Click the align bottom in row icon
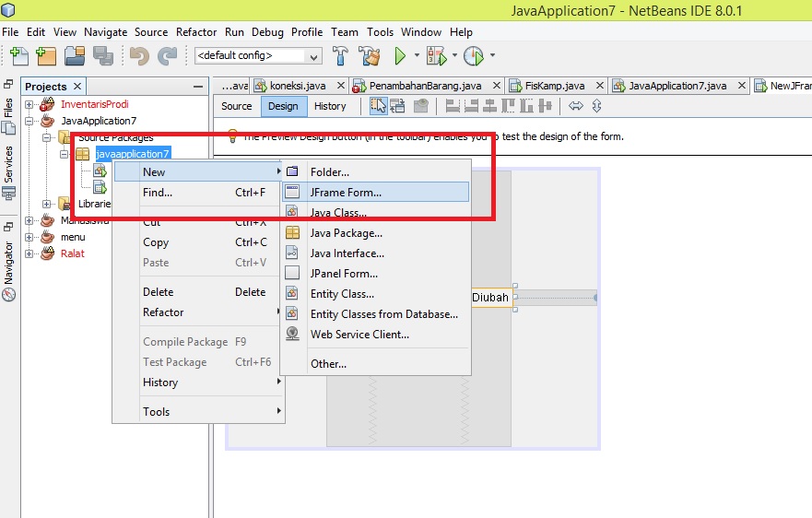This screenshot has height=518, width=812. point(526,106)
